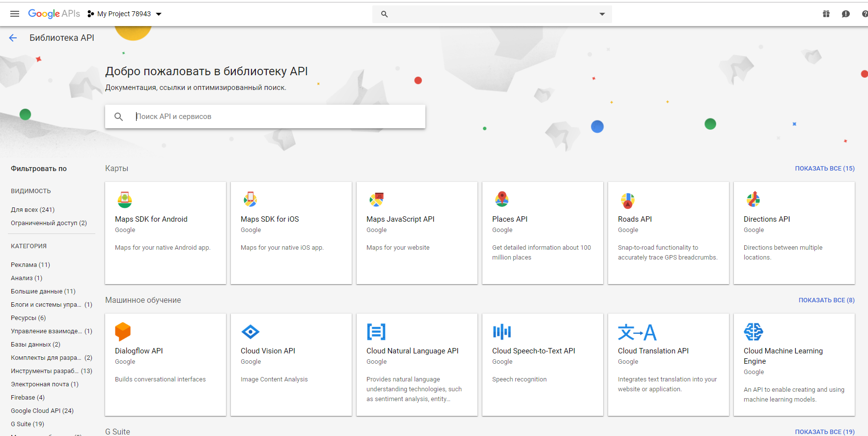Click the Maps SDK for Android icon
The image size is (868, 436).
tap(125, 200)
